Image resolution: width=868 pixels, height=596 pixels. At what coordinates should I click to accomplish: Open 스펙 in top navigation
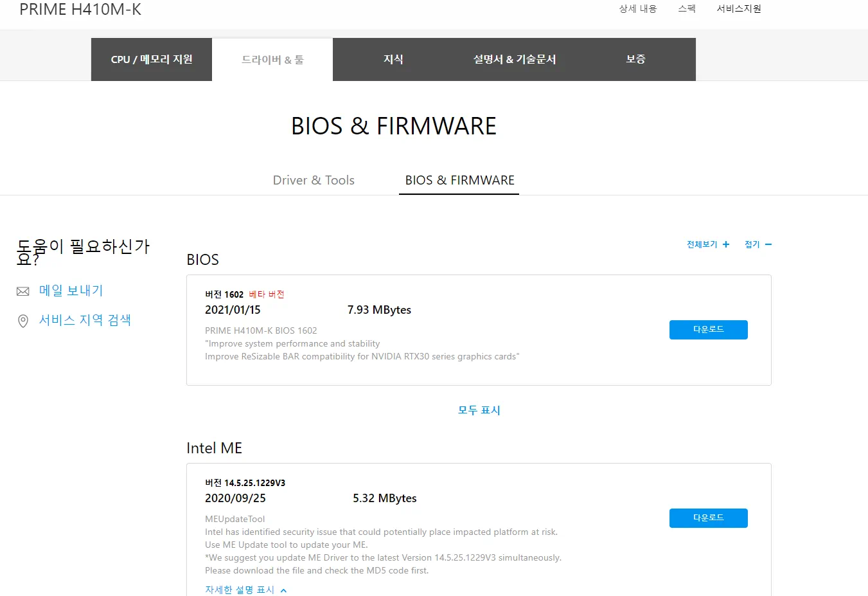pos(687,9)
